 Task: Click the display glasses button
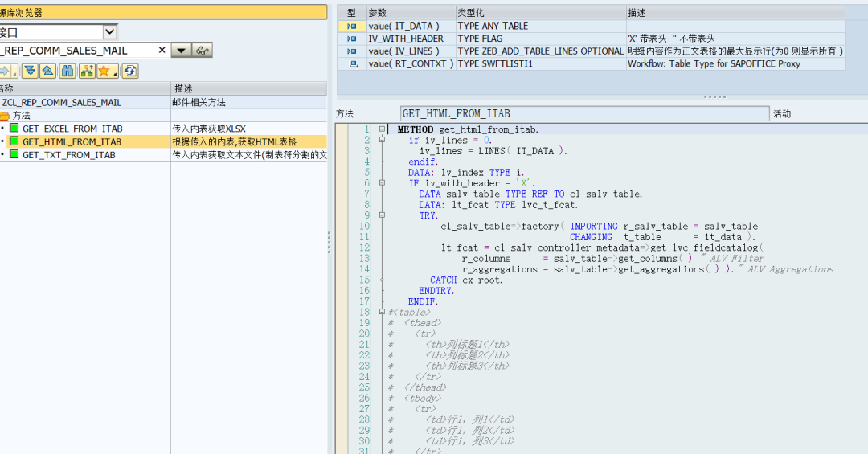click(x=202, y=51)
